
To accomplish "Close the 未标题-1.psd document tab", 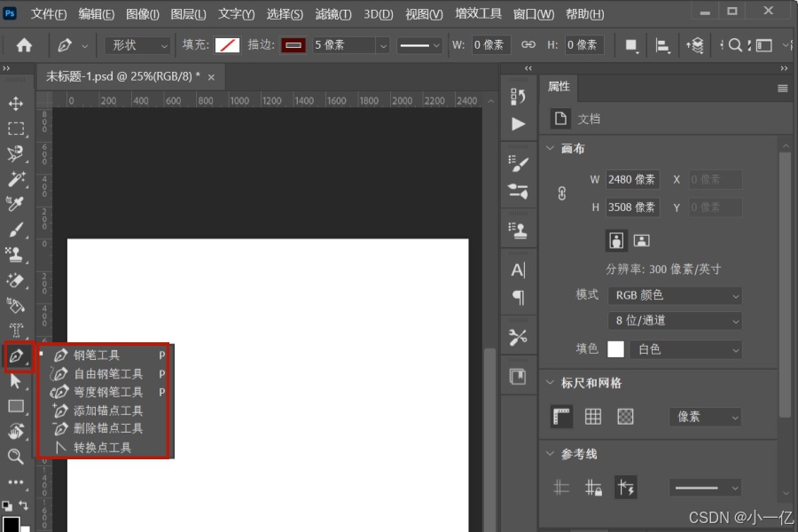I will pos(211,77).
